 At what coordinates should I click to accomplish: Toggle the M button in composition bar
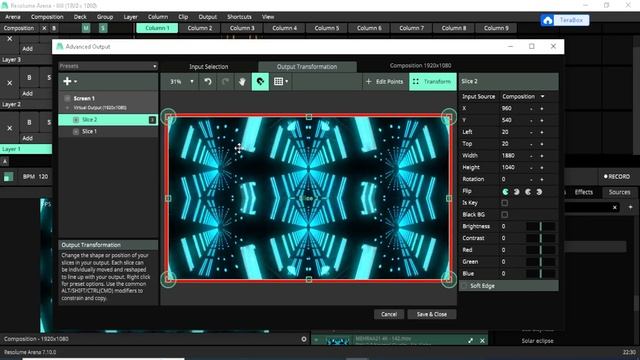click(86, 28)
